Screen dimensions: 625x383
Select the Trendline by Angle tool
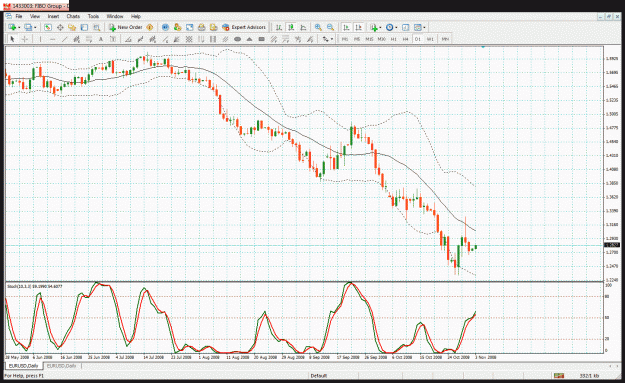128,39
